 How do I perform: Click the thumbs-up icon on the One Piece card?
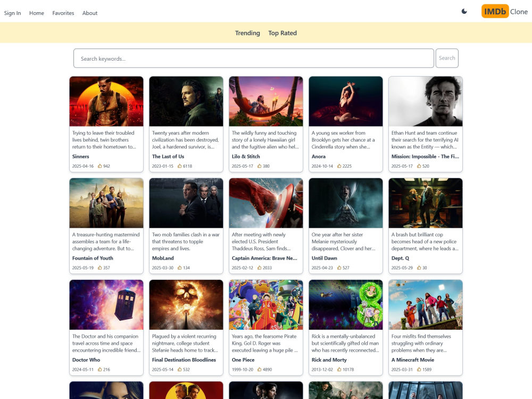point(259,370)
